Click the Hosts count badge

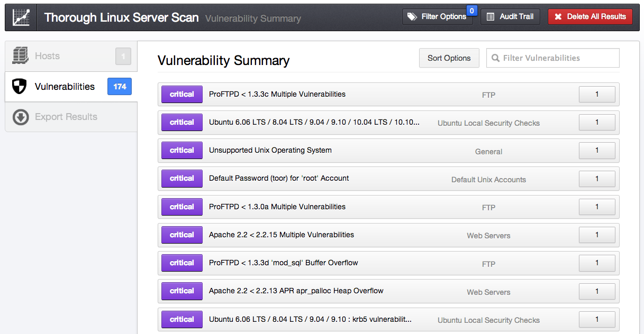[x=123, y=56]
